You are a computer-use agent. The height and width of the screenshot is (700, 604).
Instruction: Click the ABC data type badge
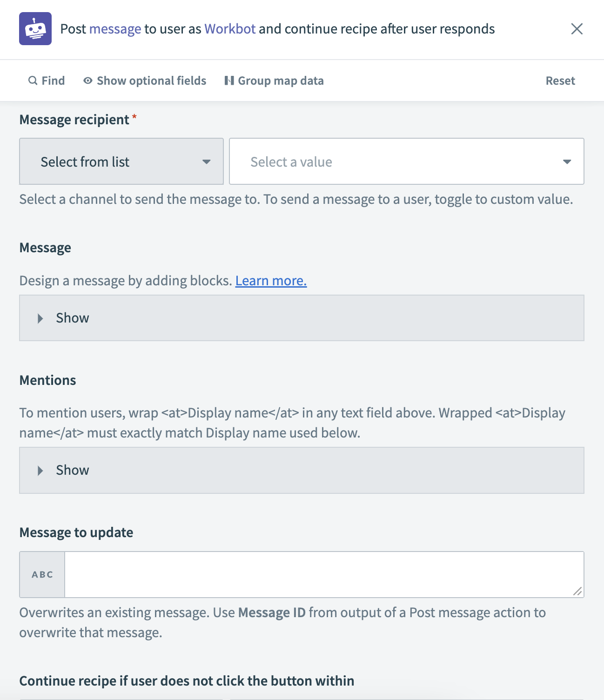pyautogui.click(x=42, y=574)
